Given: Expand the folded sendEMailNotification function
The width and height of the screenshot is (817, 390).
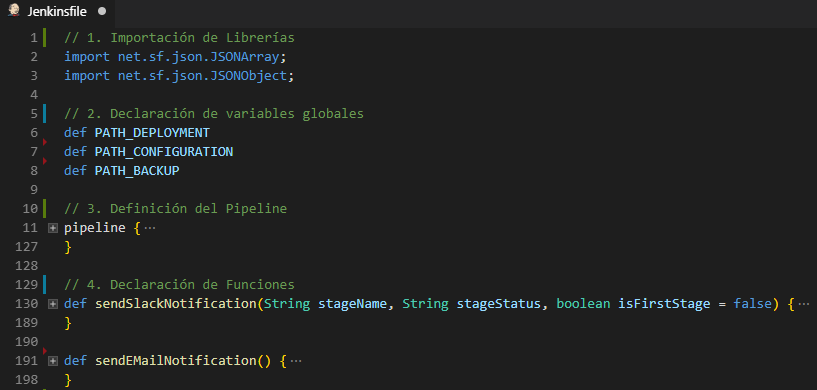Looking at the screenshot, I should click(x=53, y=361).
